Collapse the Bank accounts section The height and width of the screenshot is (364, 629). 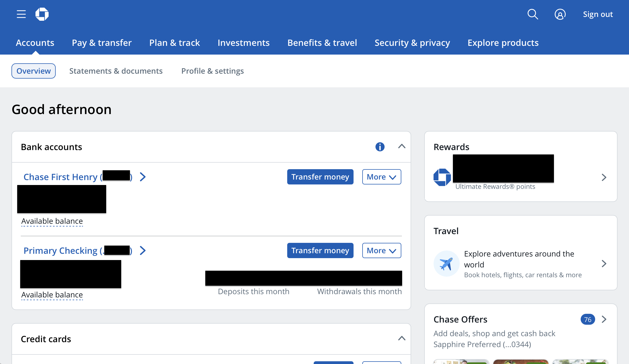pyautogui.click(x=402, y=147)
